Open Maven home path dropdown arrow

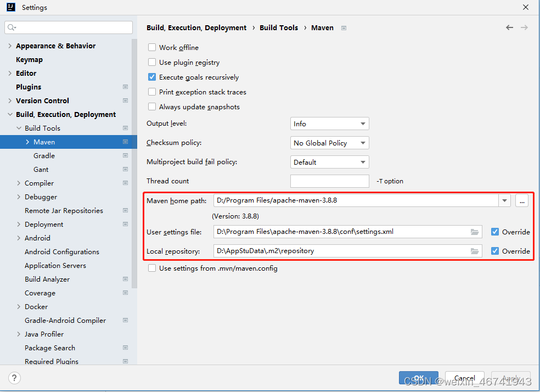click(x=504, y=200)
